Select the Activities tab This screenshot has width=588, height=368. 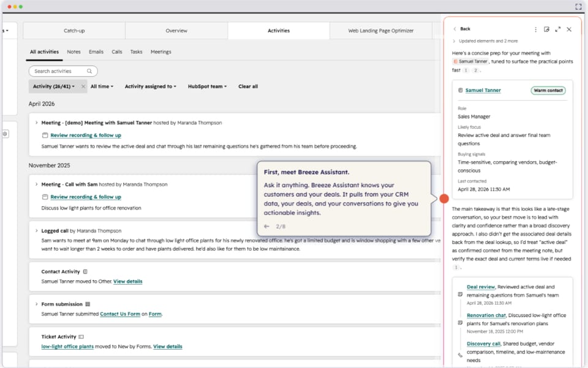tap(279, 31)
